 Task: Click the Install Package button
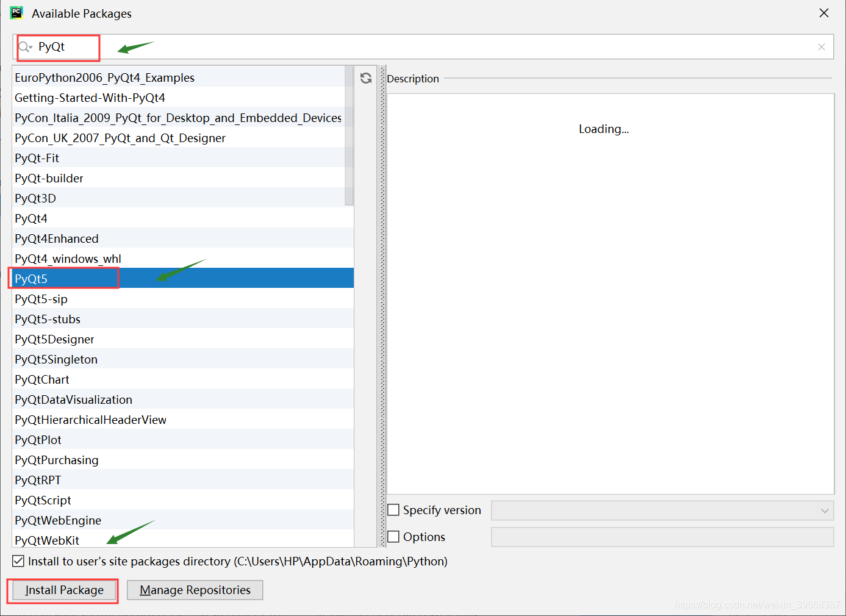[64, 590]
